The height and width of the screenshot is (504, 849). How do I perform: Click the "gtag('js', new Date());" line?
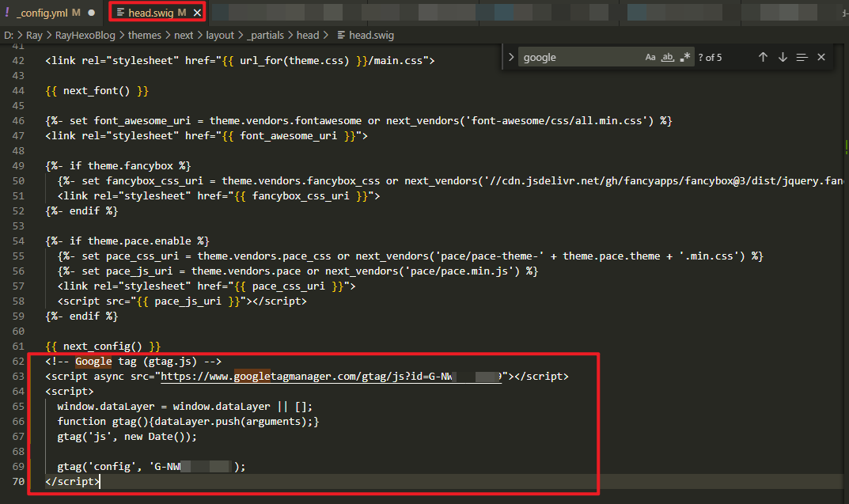coord(127,436)
